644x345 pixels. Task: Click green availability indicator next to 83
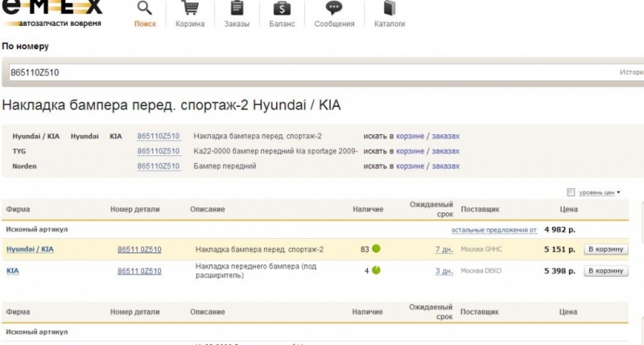pos(376,249)
